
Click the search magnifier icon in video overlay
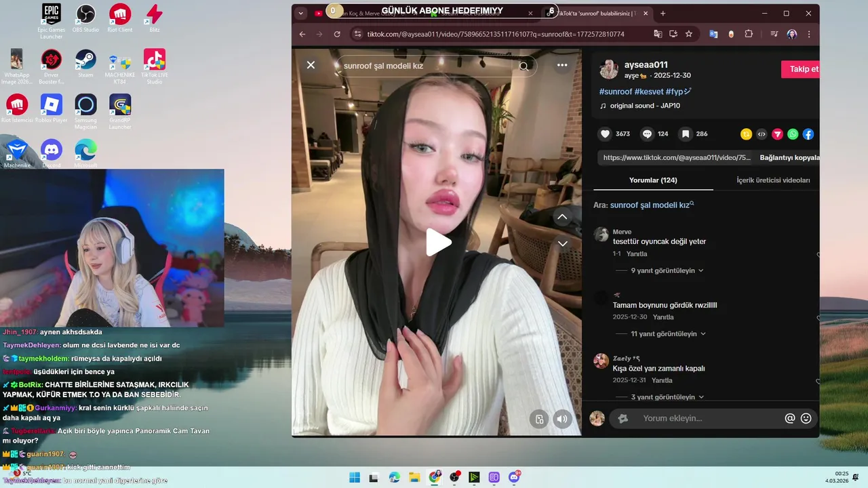[524, 66]
